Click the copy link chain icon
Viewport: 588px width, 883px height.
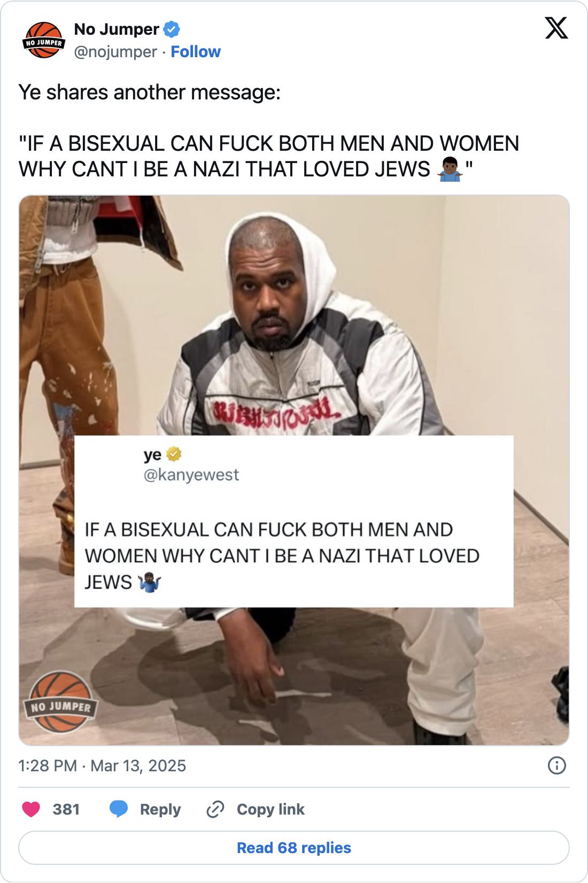pos(215,810)
